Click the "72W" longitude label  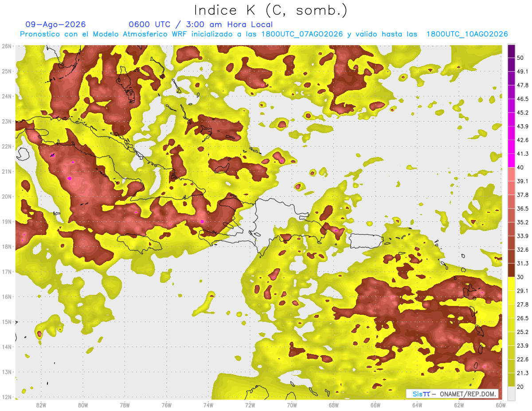(250, 405)
